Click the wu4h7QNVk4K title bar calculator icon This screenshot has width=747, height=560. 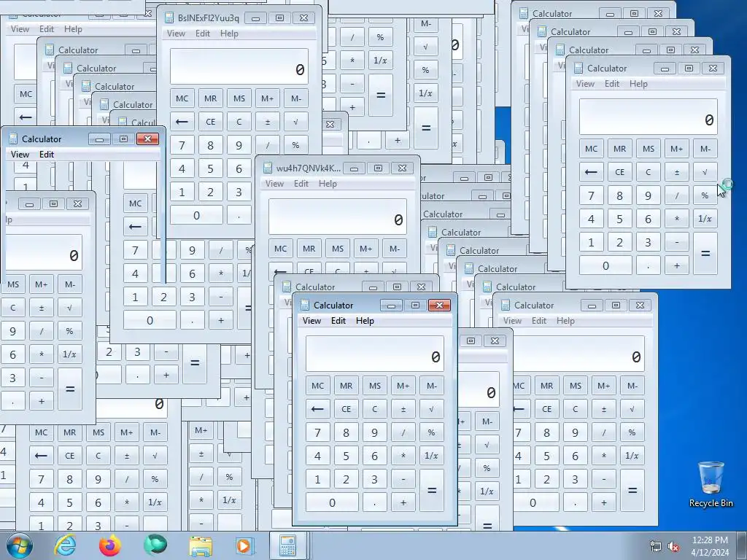coord(268,168)
